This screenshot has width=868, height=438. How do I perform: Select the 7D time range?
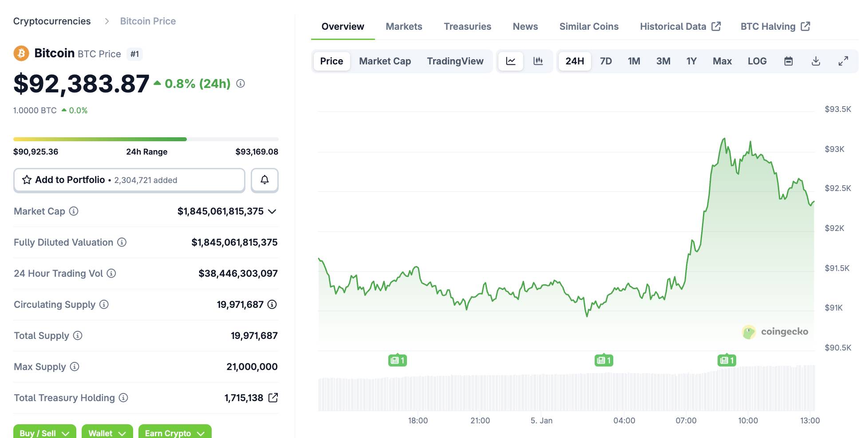(606, 61)
